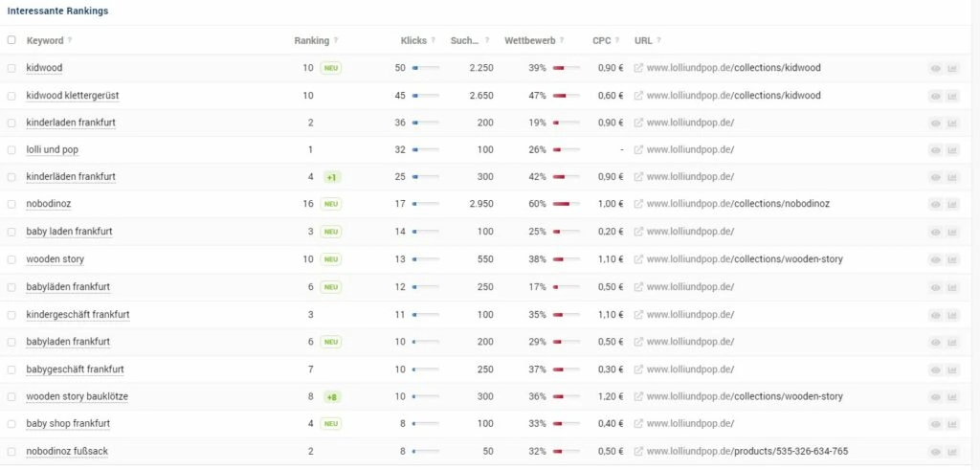Open the chart icon in the nobodinoz row

952,205
